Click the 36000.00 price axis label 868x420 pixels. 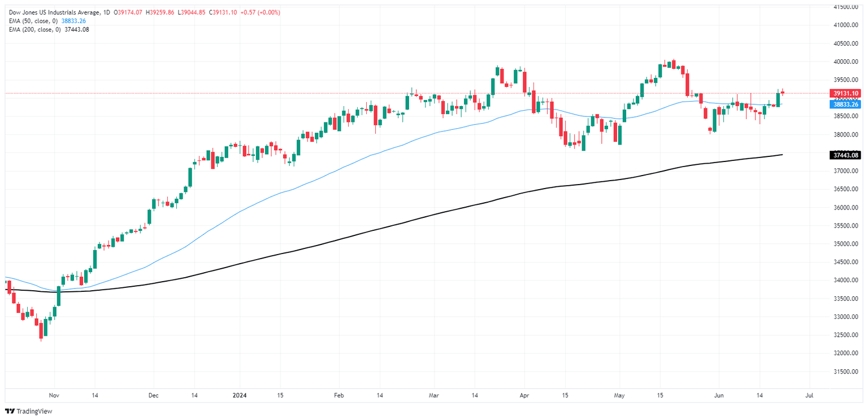(x=849, y=207)
